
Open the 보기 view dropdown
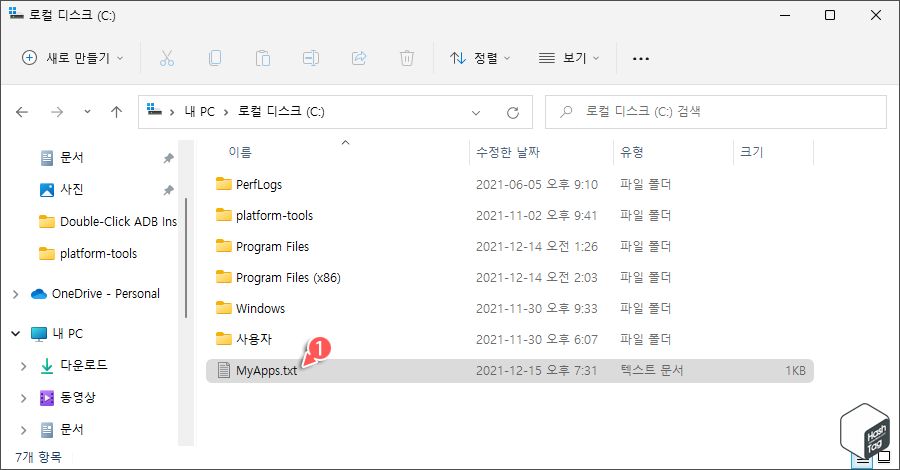tap(569, 58)
